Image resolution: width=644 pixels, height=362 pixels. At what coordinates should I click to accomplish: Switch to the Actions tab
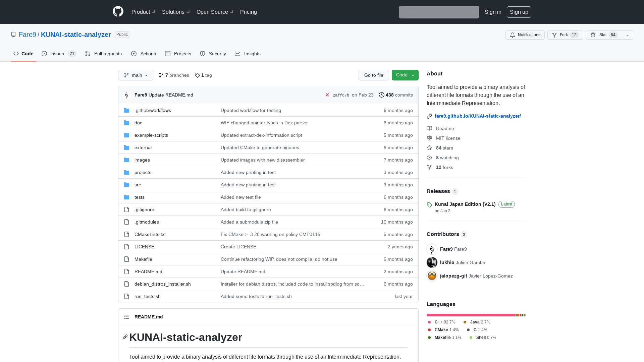(144, 54)
